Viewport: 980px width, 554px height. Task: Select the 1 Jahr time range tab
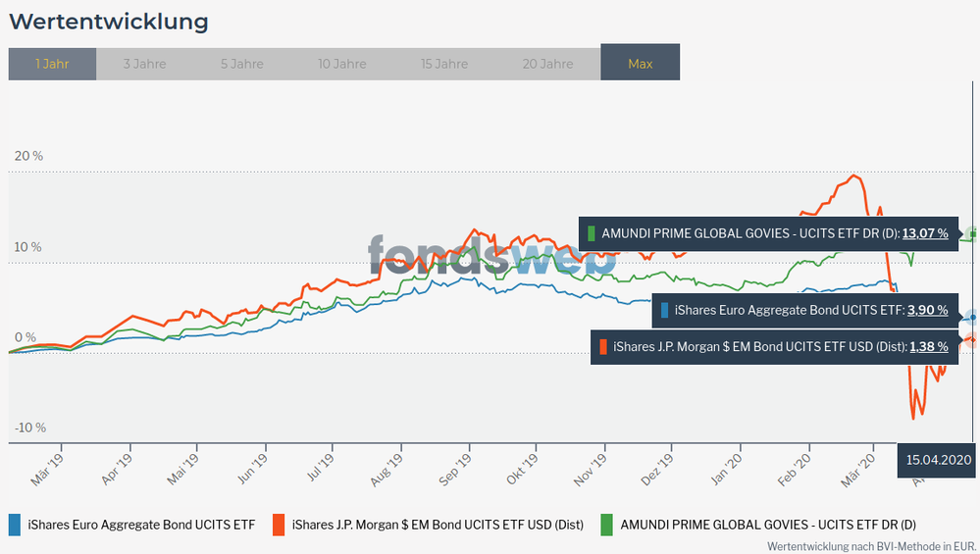pyautogui.click(x=52, y=64)
